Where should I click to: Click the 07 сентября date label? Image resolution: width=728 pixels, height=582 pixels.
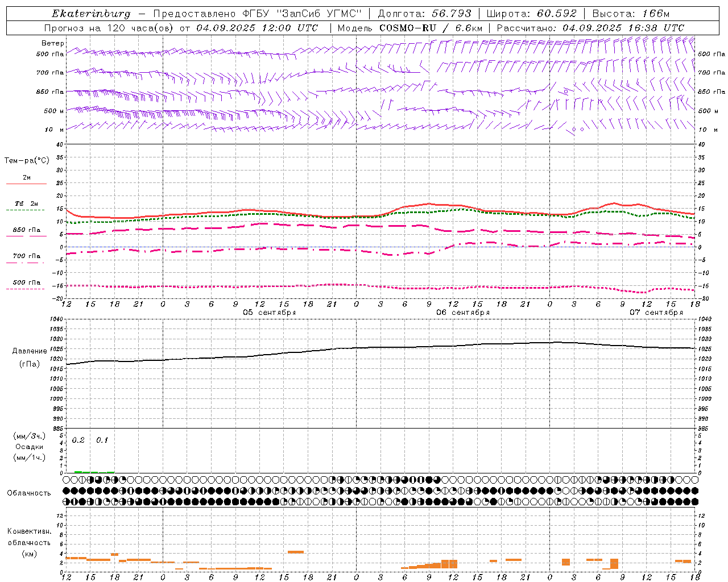point(656,313)
